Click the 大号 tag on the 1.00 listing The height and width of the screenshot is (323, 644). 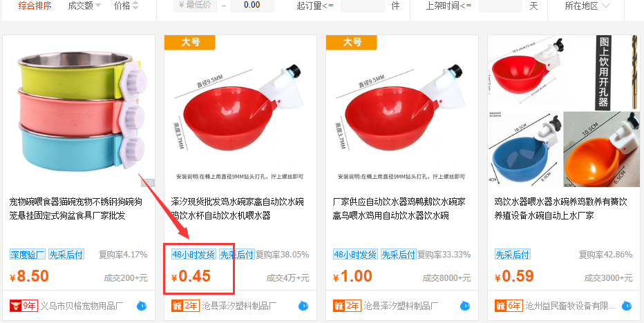coord(352,42)
